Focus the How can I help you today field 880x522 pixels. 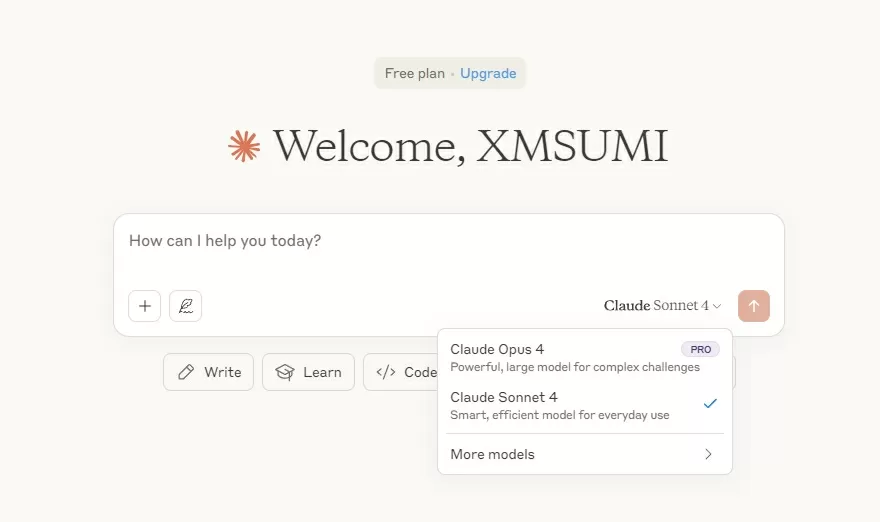pos(448,251)
